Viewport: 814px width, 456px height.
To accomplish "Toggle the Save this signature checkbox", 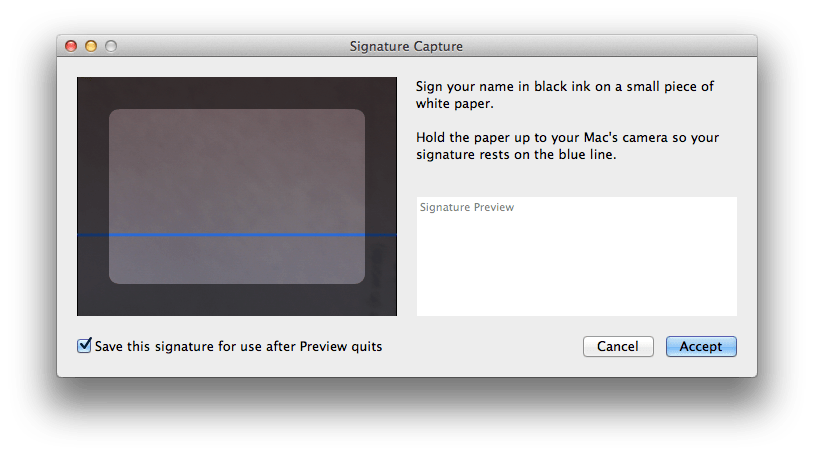I will click(x=84, y=346).
